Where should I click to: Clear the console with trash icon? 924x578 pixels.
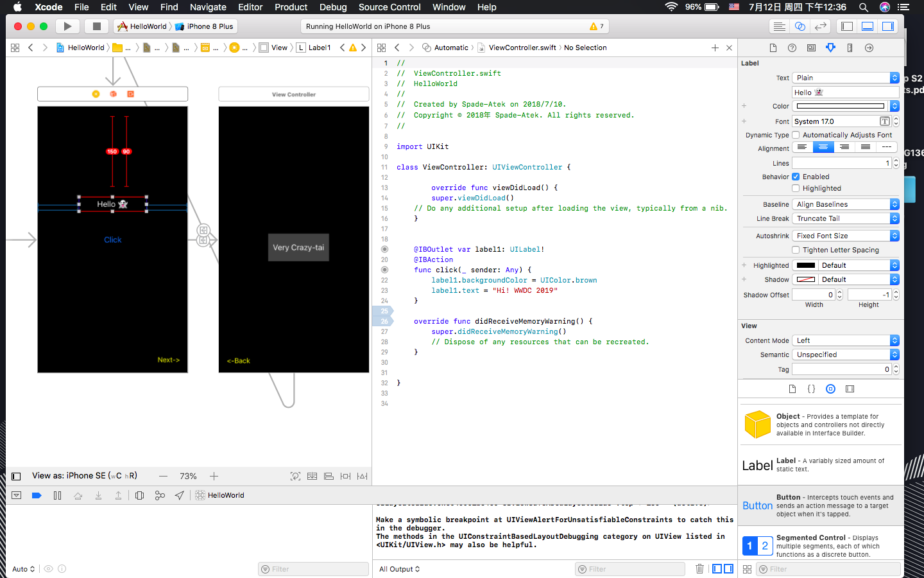700,569
